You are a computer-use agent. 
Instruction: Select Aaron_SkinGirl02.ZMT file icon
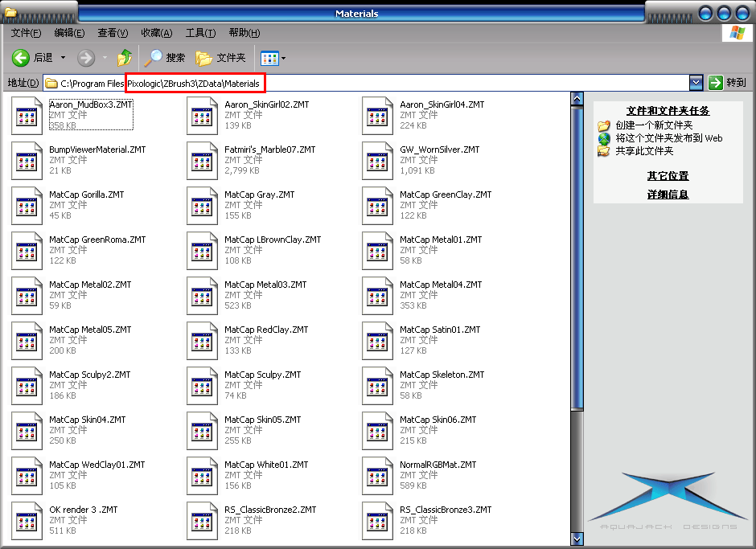(x=202, y=116)
